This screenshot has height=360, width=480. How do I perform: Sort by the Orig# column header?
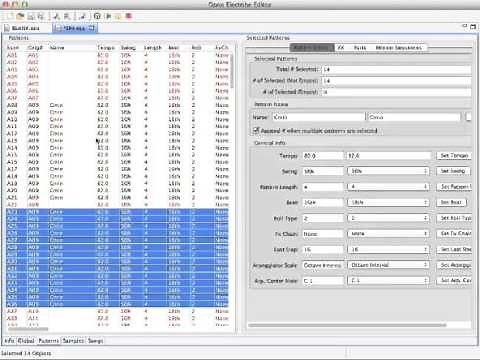[x=35, y=48]
